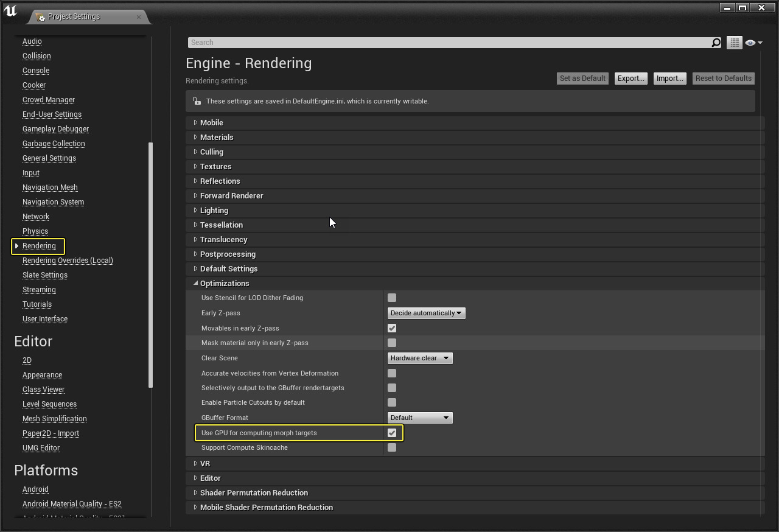The image size is (779, 532).
Task: Click the magnifying glass in the search bar
Action: click(717, 43)
